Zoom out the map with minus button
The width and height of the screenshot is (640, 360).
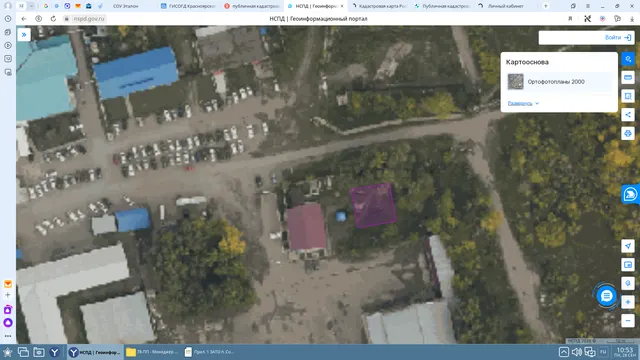(x=628, y=321)
